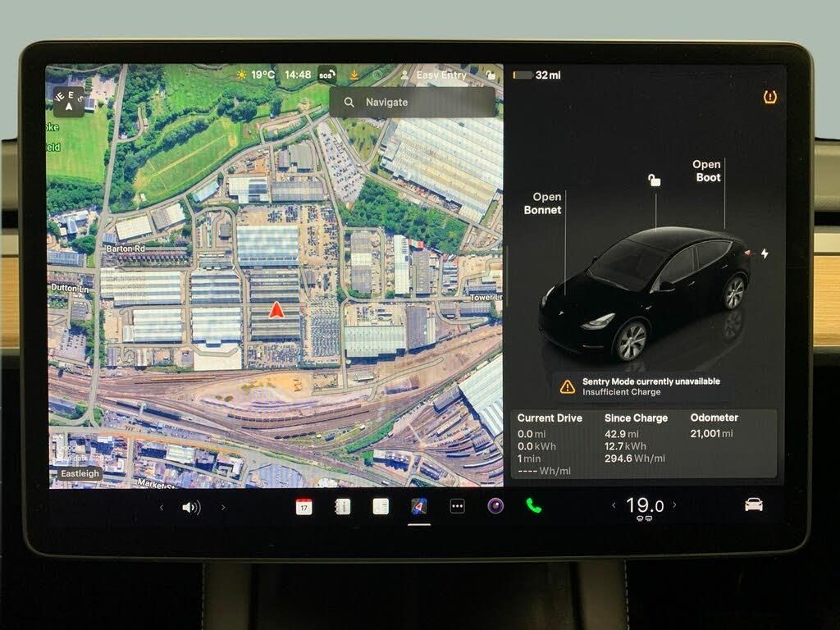Tap the red vehicle position arrow on map
The image size is (840, 630).
pyautogui.click(x=276, y=309)
